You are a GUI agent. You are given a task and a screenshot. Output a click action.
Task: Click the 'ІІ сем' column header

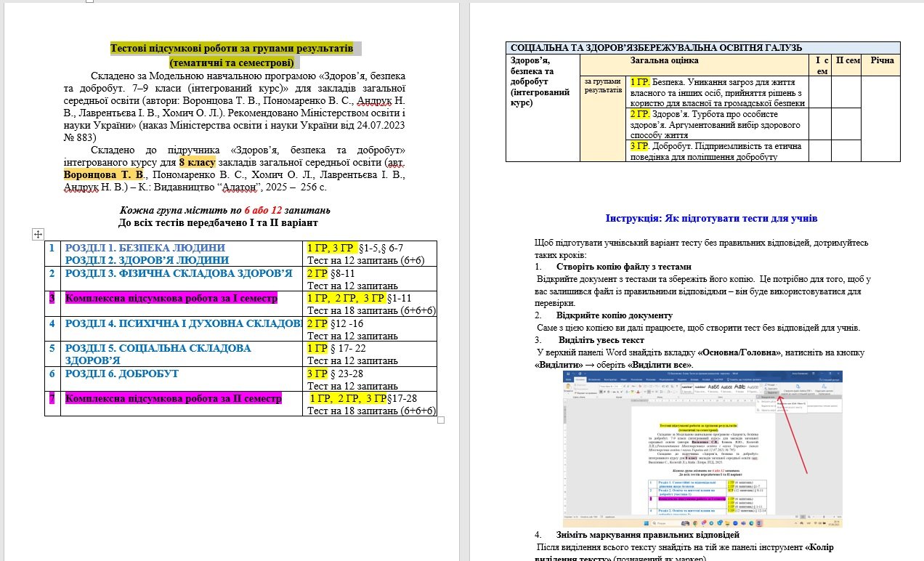tap(847, 61)
